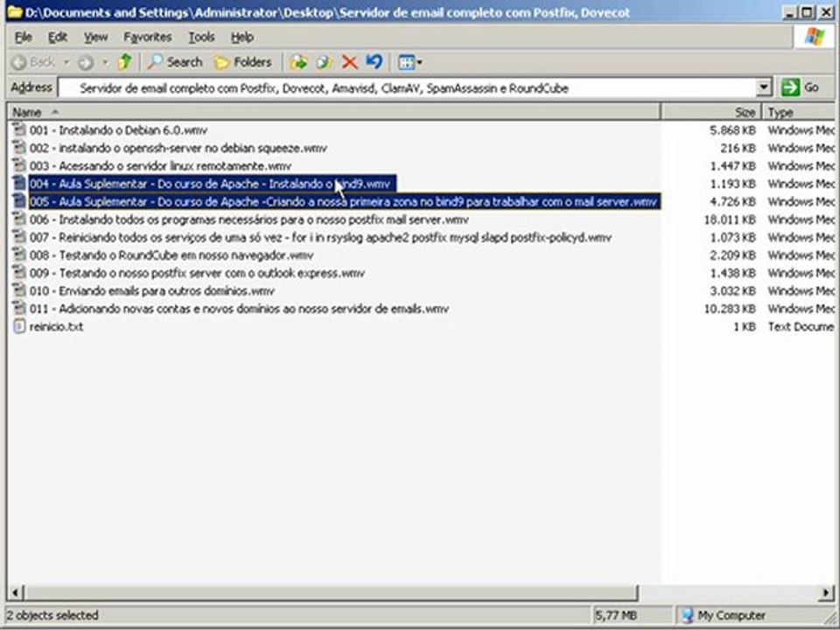Viewport: 840px width, 630px height.
Task: Open the Tools menu
Action: click(201, 37)
